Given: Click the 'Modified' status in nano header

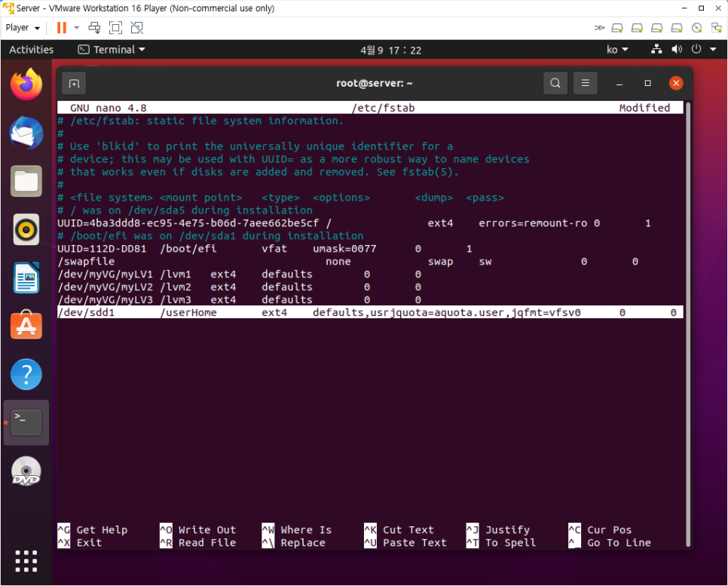Looking at the screenshot, I should click(644, 108).
